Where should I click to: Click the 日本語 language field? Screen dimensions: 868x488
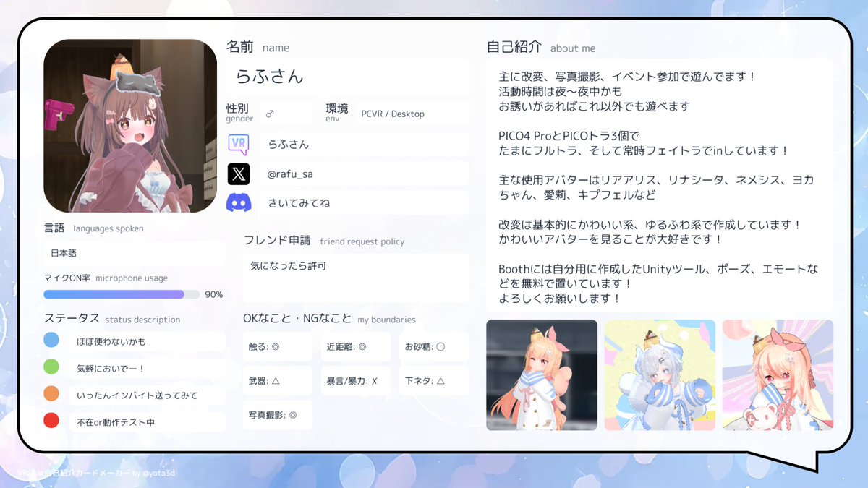coord(134,254)
